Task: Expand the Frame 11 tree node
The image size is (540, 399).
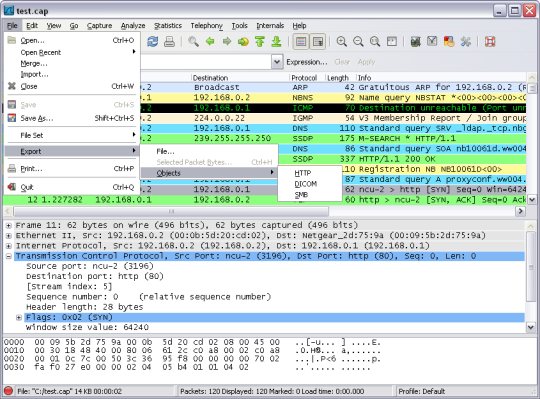Action: coord(9,225)
